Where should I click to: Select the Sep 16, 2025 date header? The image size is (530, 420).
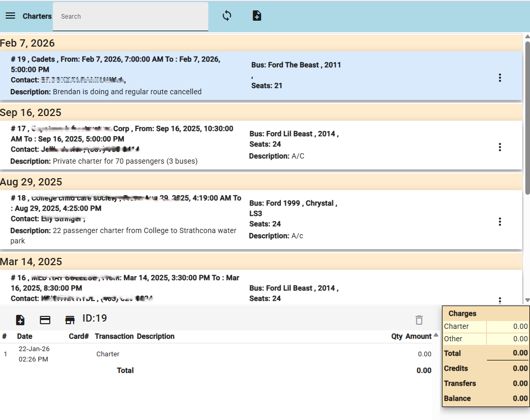click(x=261, y=112)
